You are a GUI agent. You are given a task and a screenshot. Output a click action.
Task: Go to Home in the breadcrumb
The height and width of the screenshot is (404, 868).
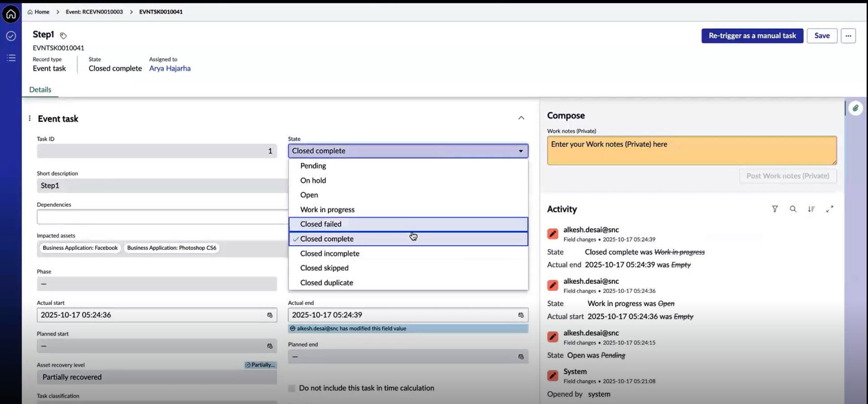(x=39, y=12)
